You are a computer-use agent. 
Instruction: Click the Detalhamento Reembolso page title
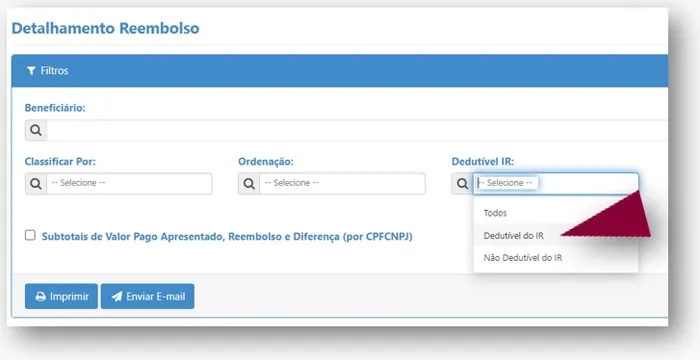tap(105, 28)
